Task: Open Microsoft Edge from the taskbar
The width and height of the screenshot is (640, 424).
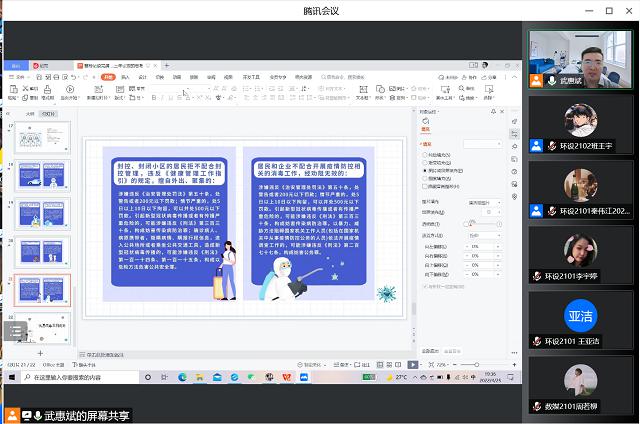Action: click(182, 377)
